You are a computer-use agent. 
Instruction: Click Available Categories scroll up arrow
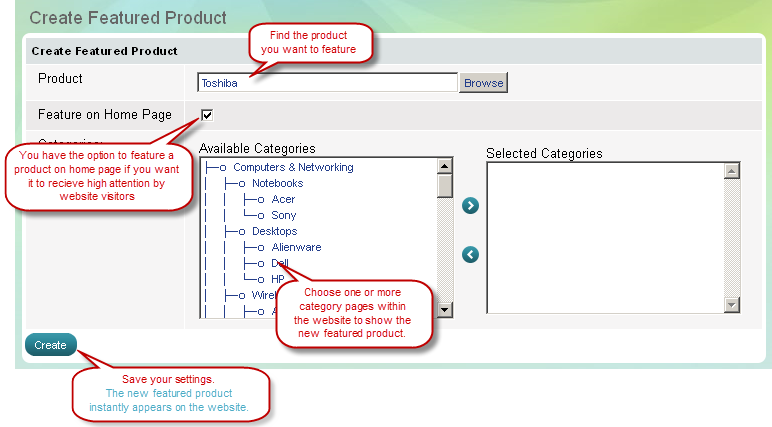click(x=445, y=168)
